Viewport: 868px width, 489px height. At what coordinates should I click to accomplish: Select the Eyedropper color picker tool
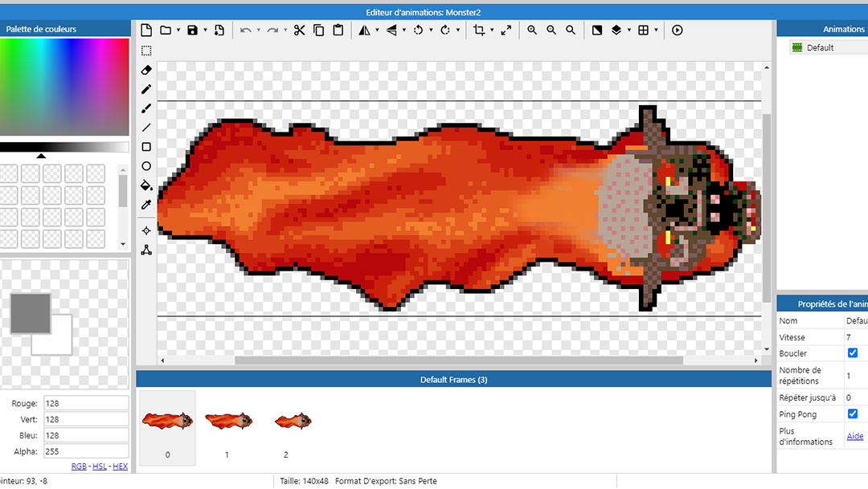tap(146, 205)
